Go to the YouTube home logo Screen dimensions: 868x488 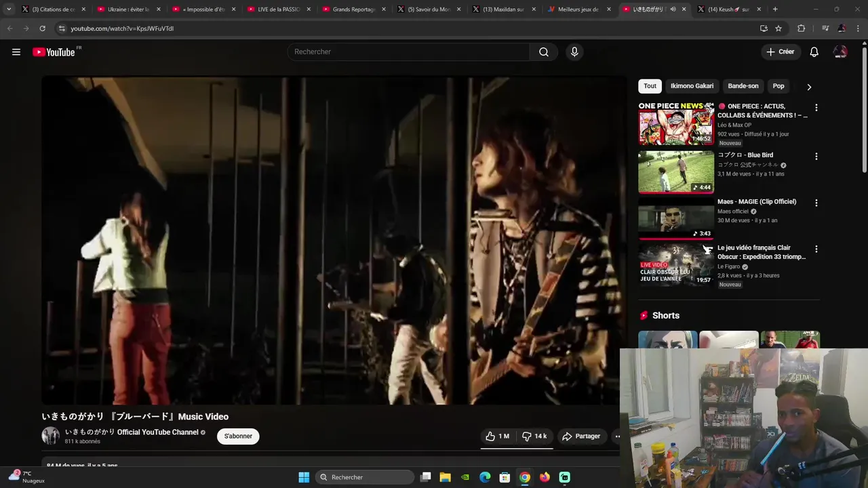[54, 52]
